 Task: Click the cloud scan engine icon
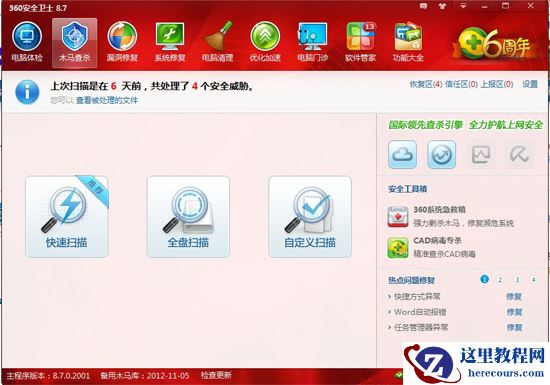(x=403, y=154)
